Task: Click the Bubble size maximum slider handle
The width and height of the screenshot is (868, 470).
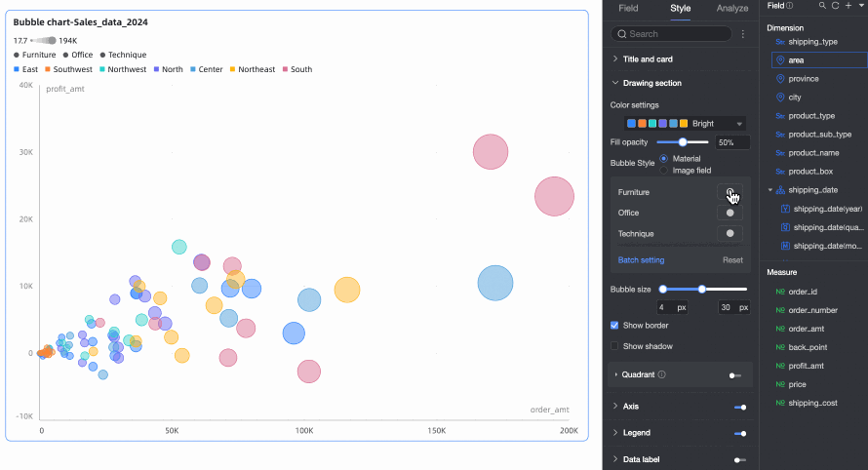Action: pyautogui.click(x=702, y=289)
